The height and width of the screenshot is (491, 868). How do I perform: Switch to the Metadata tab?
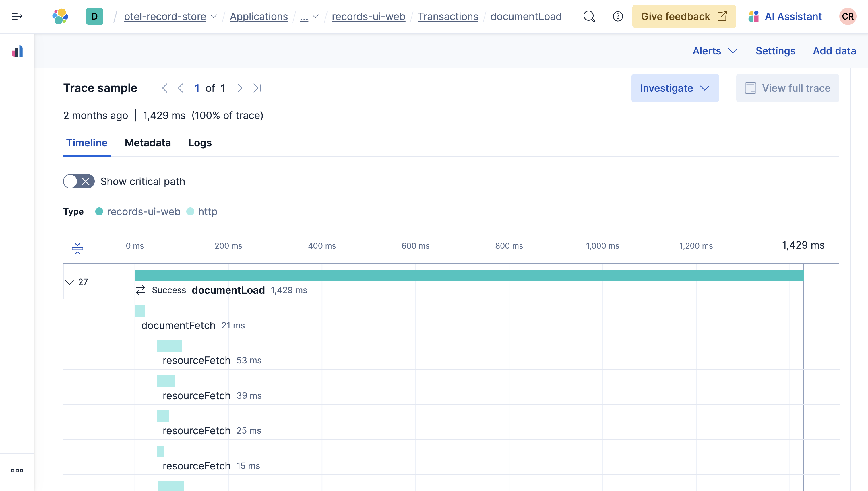point(148,143)
